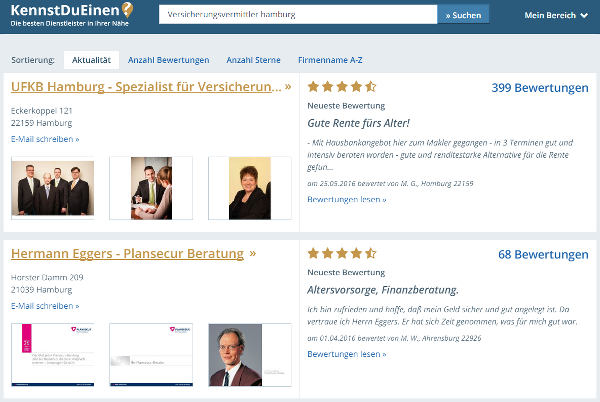The width and height of the screenshot is (600, 402).
Task: Select the Aktualität sorting tab
Action: 91,60
